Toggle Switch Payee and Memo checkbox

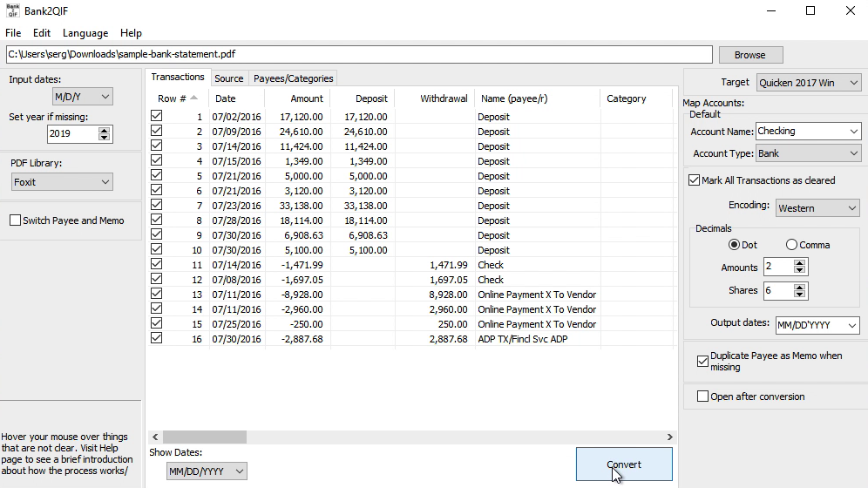16,220
